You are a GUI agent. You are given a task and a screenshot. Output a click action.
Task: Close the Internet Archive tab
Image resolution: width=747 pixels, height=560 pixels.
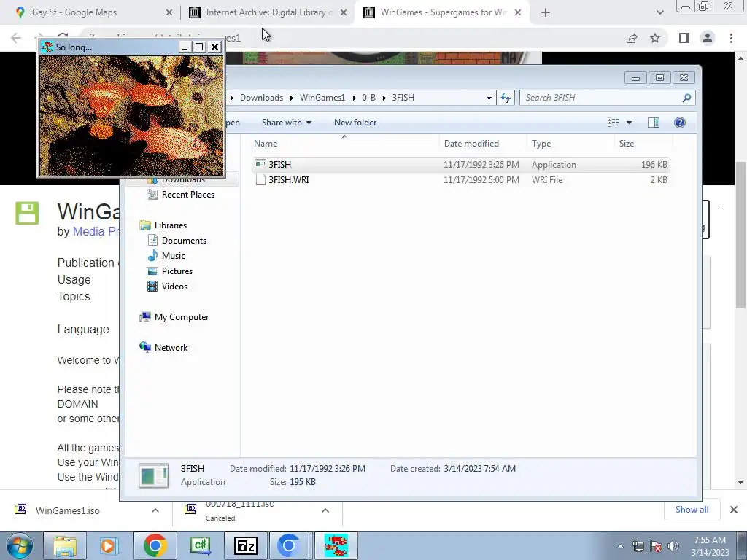(344, 12)
